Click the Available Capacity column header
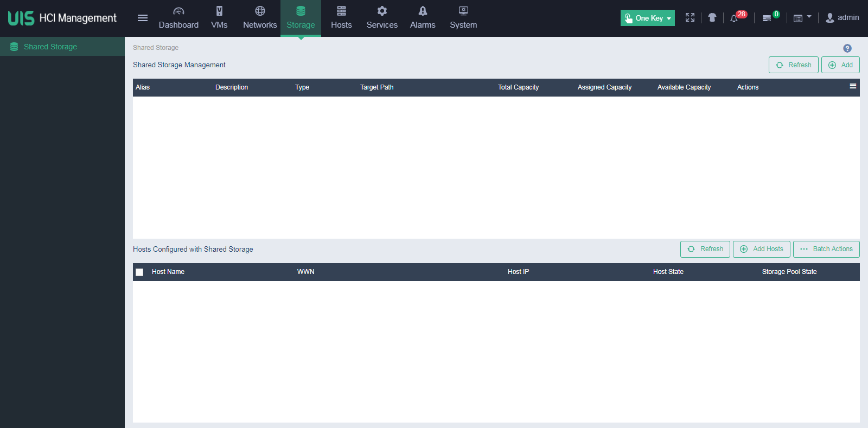The height and width of the screenshot is (428, 868). click(684, 87)
